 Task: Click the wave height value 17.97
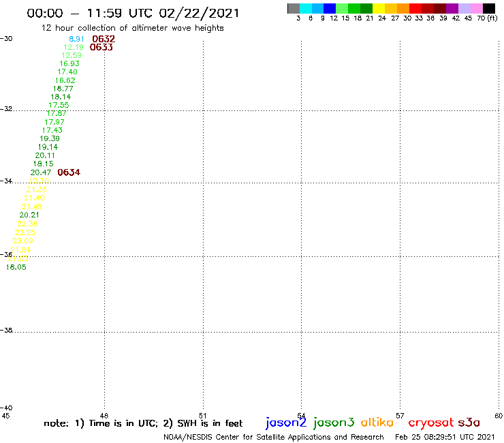54,122
